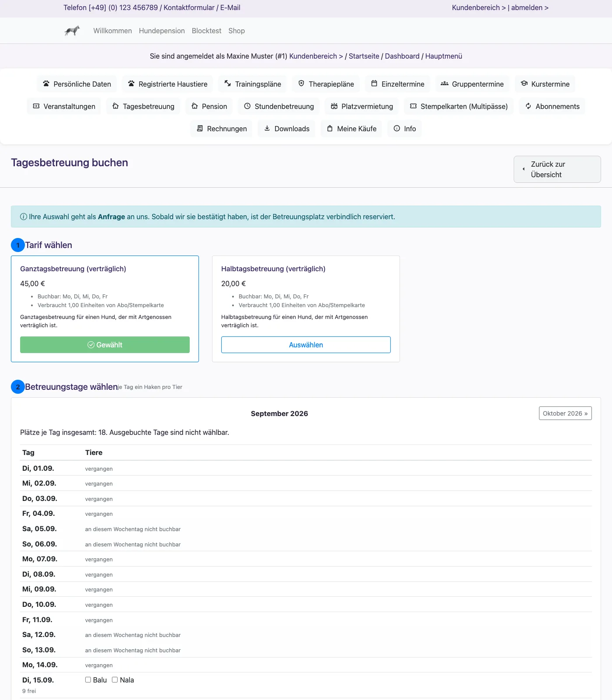
Task: Open Abonnements refresh icon button
Action: pyautogui.click(x=552, y=106)
